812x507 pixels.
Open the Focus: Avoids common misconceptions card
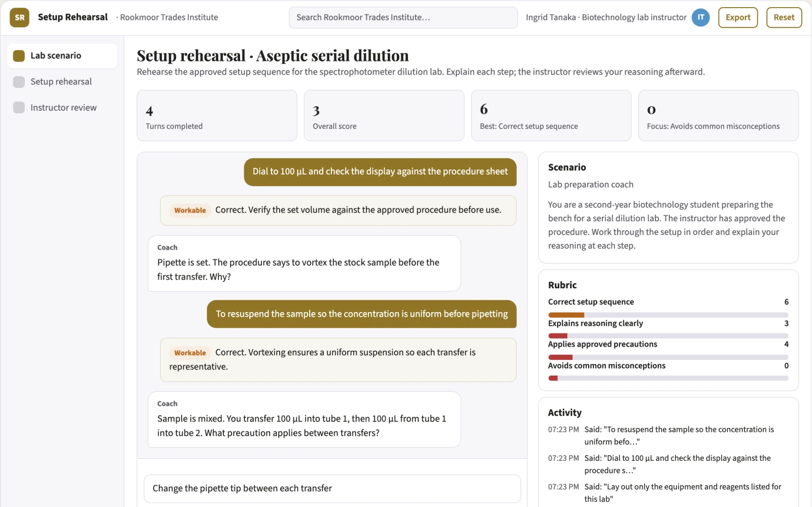(x=718, y=116)
